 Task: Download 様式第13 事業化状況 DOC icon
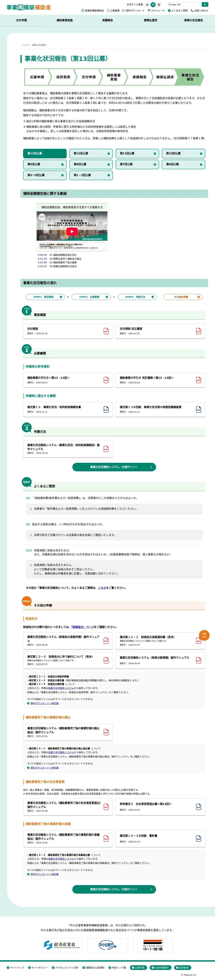[x=106, y=409]
